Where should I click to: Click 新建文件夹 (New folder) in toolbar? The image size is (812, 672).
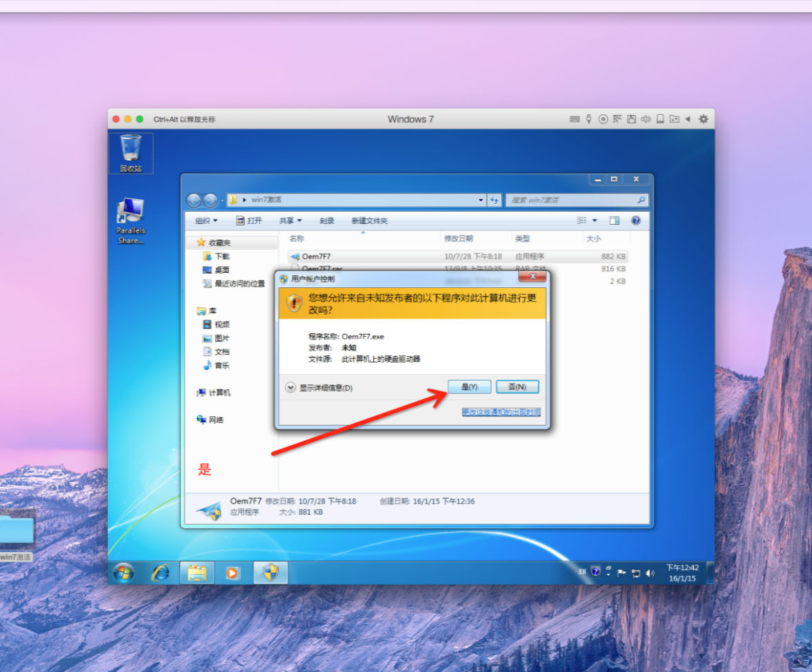pos(369,221)
